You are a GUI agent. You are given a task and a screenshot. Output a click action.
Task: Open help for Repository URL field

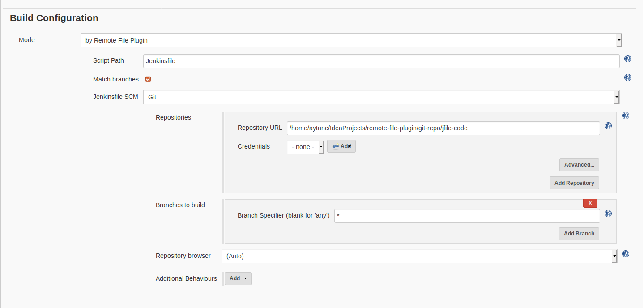point(608,126)
